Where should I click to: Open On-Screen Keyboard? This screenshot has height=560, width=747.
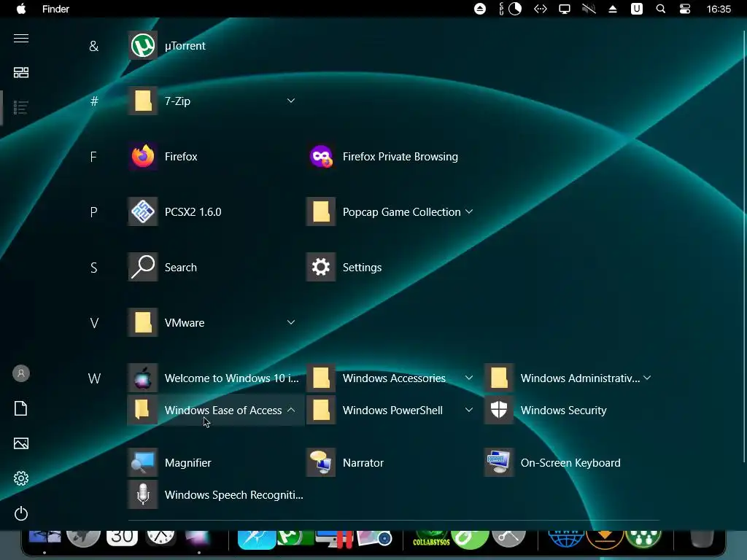point(553,462)
